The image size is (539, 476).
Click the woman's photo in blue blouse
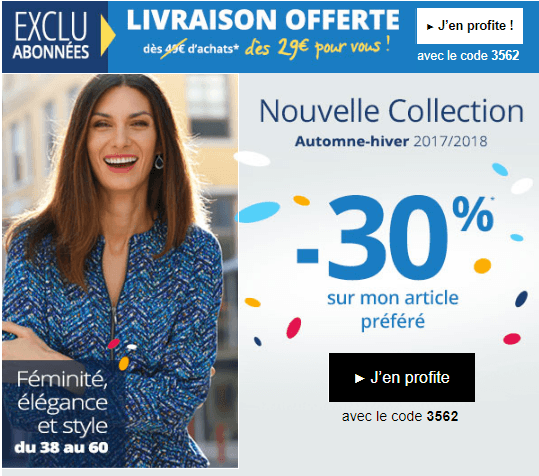120,271
